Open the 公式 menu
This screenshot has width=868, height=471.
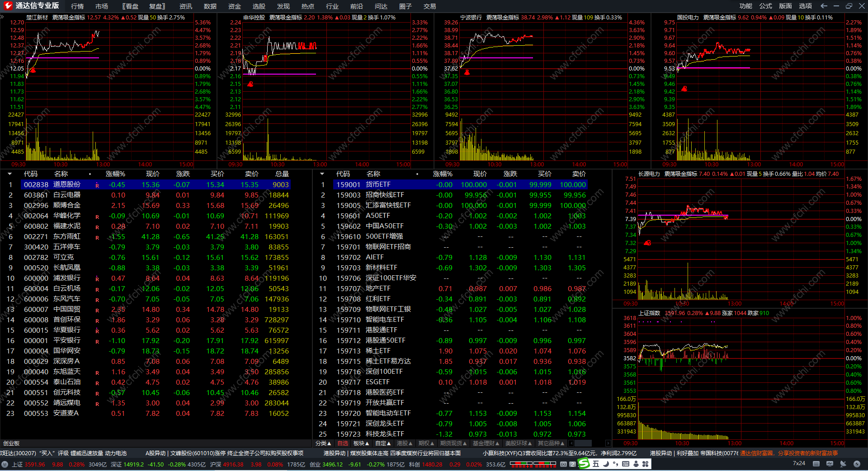pos(766,6)
